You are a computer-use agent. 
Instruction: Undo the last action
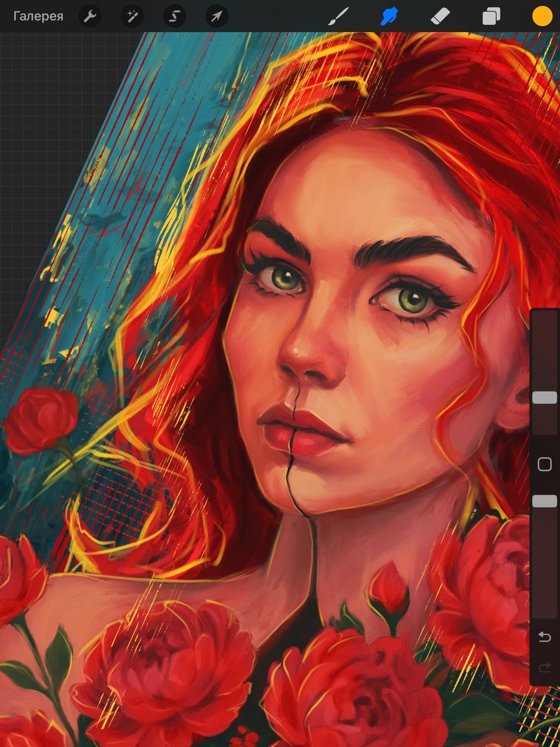544,636
